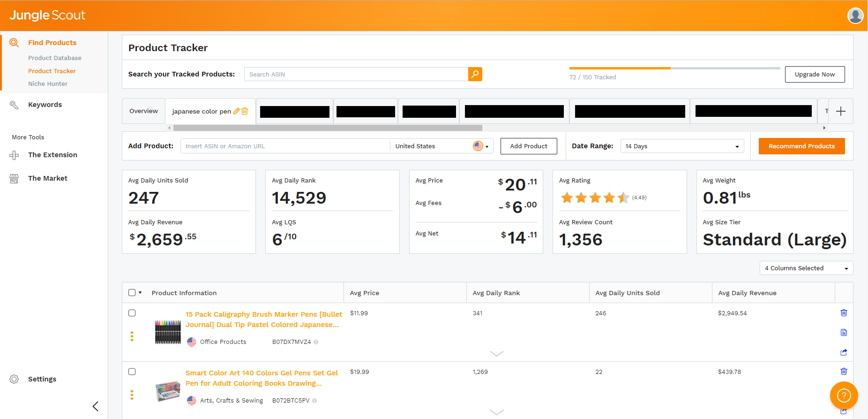
Task: Click the Smart Color Art gel pens thumbnail
Action: [x=168, y=391]
